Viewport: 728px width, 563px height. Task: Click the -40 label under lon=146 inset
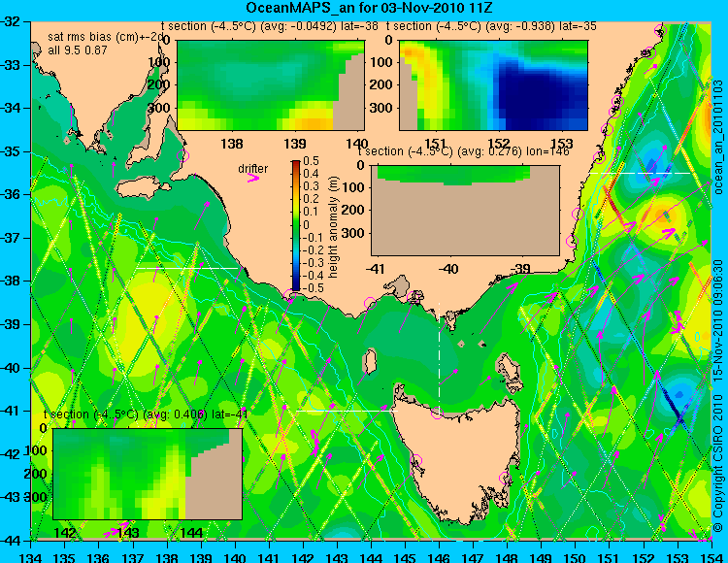[x=448, y=269]
